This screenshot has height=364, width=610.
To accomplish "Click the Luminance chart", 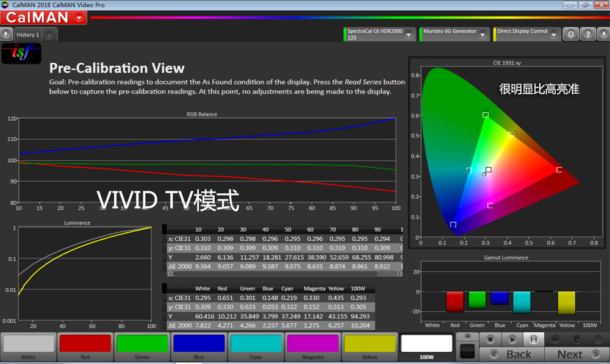I will click(x=84, y=274).
